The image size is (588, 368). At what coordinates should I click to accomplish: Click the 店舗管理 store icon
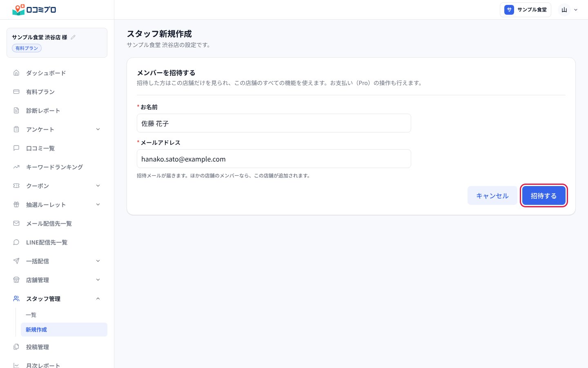pyautogui.click(x=16, y=280)
